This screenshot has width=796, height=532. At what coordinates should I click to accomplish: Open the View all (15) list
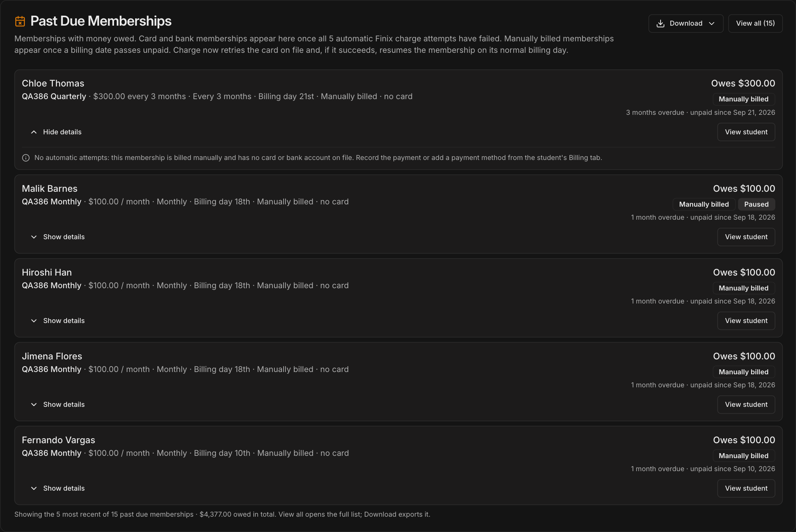coord(755,23)
